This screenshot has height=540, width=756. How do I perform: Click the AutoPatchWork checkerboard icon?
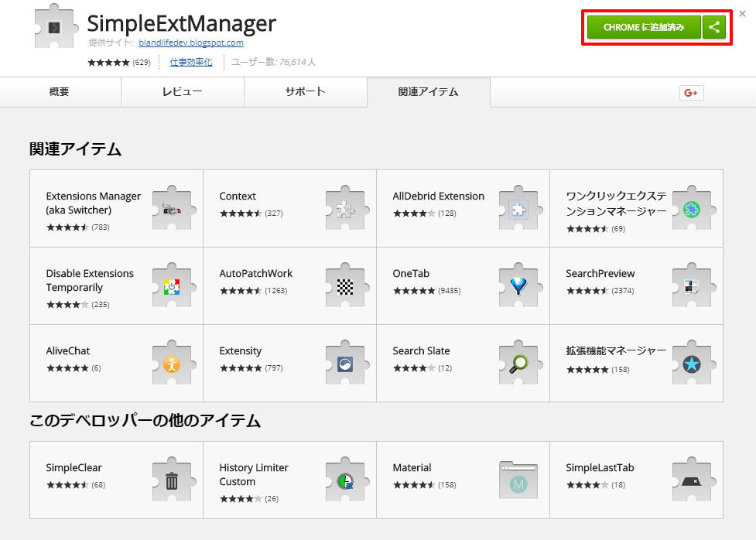[x=347, y=286]
